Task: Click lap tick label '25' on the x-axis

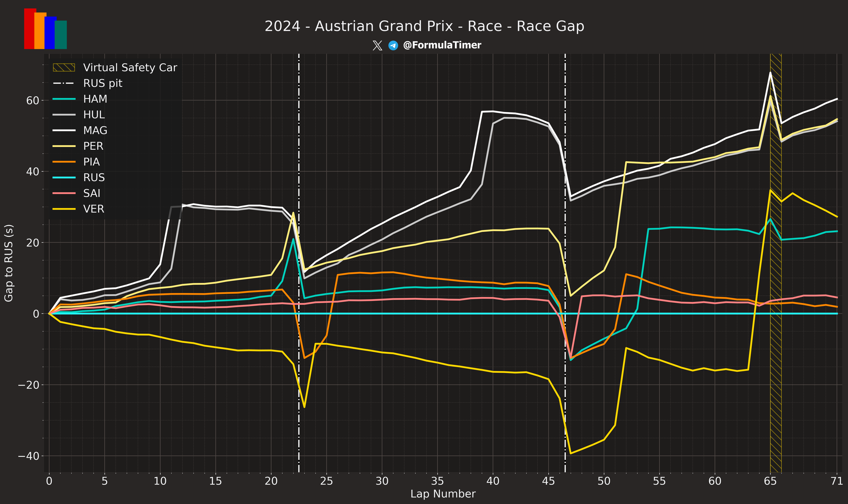Action: [x=326, y=481]
